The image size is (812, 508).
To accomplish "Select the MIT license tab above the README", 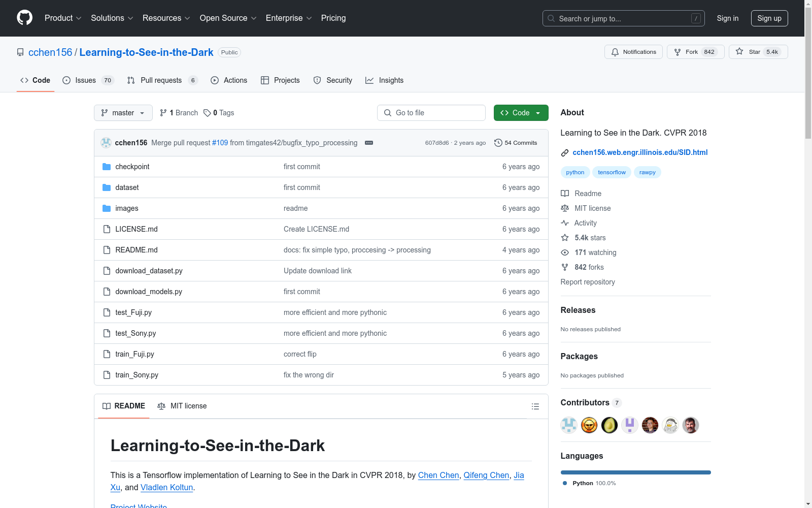I will pos(182,406).
